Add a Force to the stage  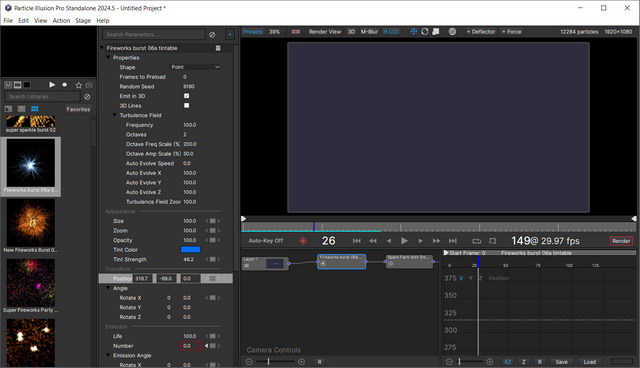tap(511, 31)
